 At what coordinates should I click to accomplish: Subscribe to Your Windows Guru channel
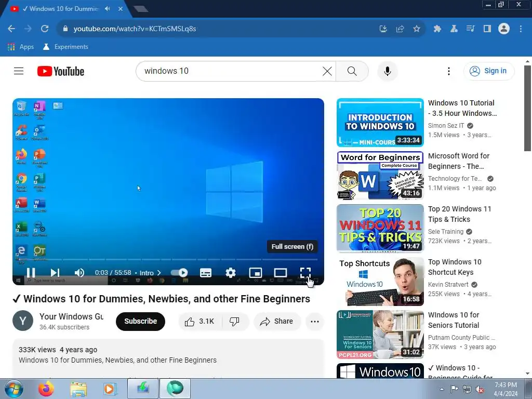pyautogui.click(x=140, y=321)
